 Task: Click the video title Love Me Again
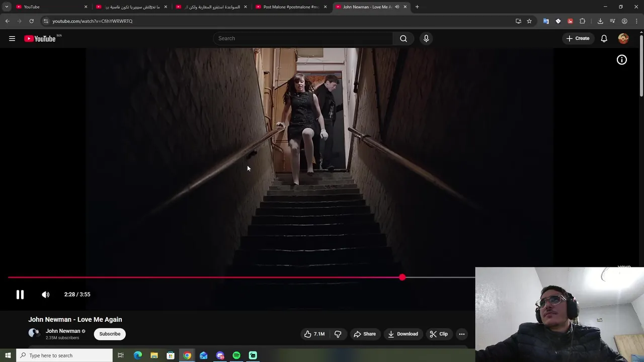tap(75, 319)
